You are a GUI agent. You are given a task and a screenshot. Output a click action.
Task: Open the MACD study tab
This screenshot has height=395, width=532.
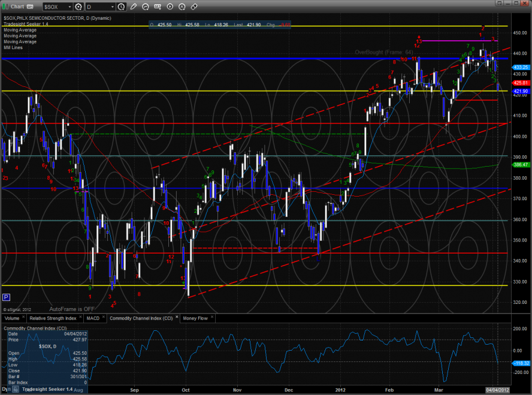(x=92, y=318)
